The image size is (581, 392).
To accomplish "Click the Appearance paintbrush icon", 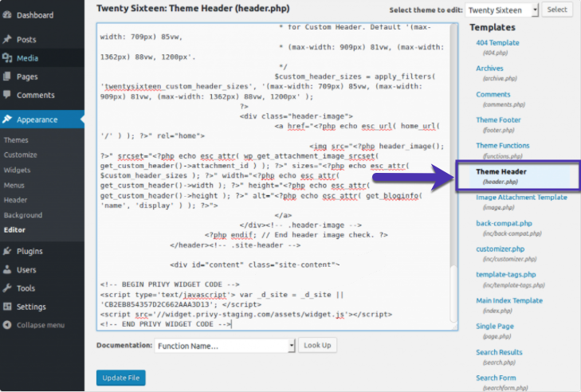I will [x=7, y=120].
